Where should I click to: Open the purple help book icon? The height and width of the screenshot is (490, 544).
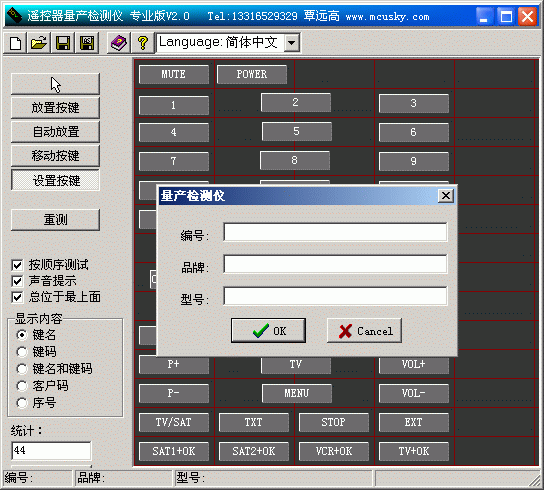(119, 43)
